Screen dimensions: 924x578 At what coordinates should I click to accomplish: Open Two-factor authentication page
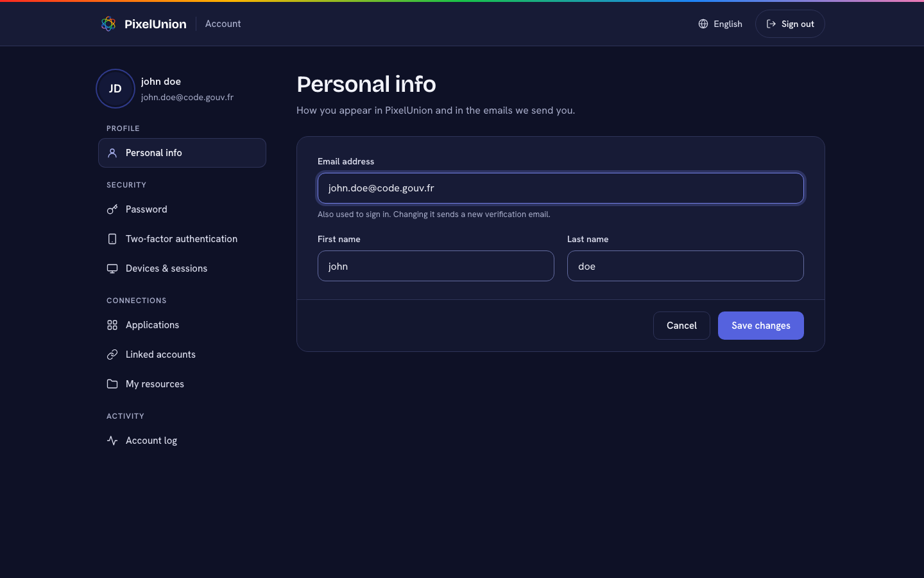coord(182,239)
